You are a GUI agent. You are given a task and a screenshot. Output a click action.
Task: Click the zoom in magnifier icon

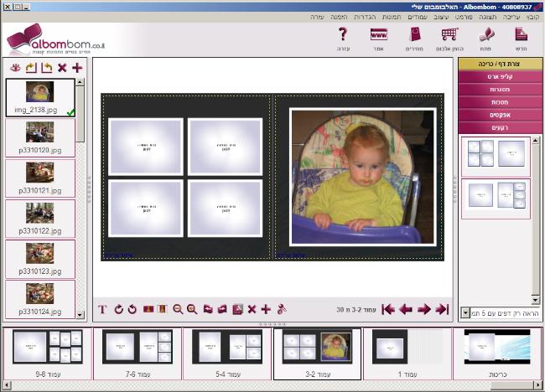(192, 309)
